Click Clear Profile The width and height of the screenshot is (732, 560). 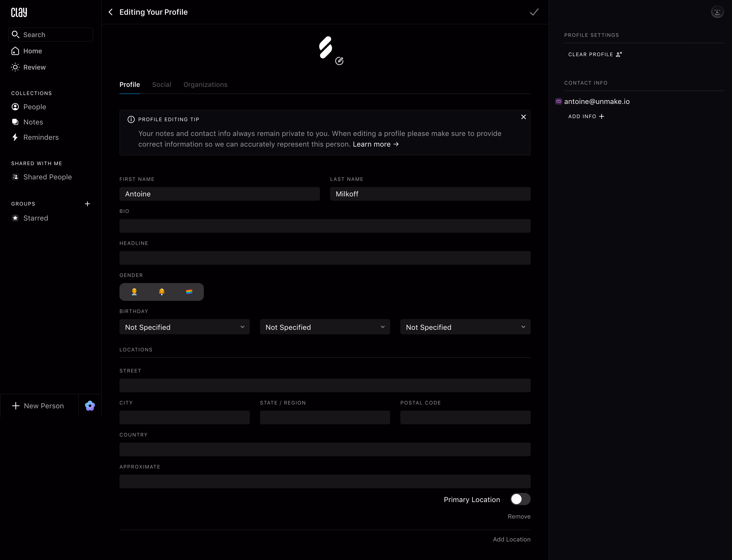tap(595, 54)
